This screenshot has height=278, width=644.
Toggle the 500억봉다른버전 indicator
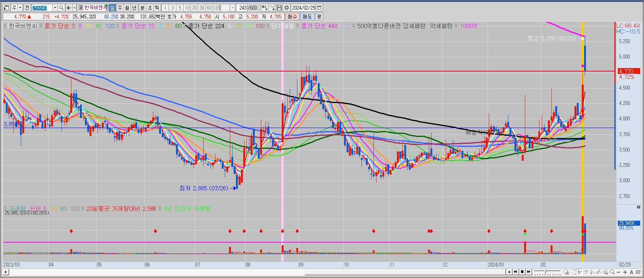pyautogui.click(x=354, y=26)
